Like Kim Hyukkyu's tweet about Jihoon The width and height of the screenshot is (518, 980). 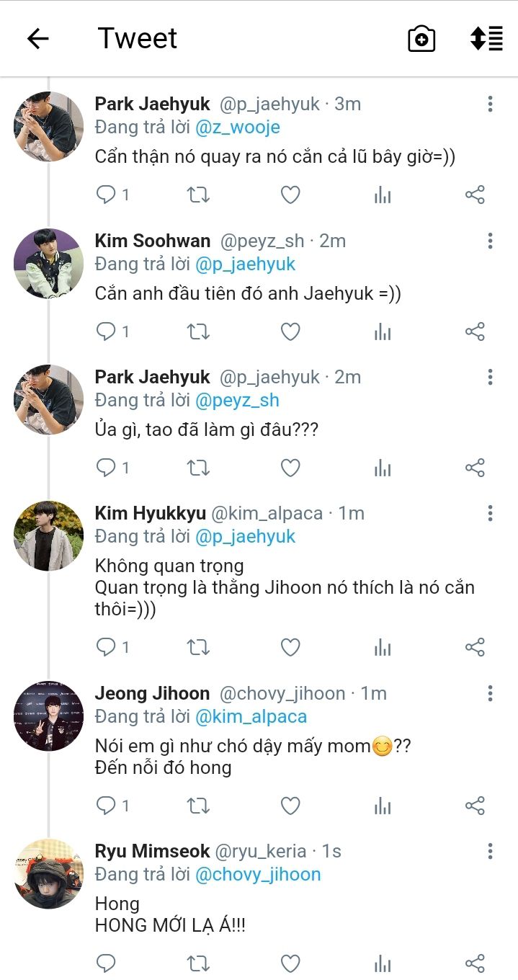(290, 647)
